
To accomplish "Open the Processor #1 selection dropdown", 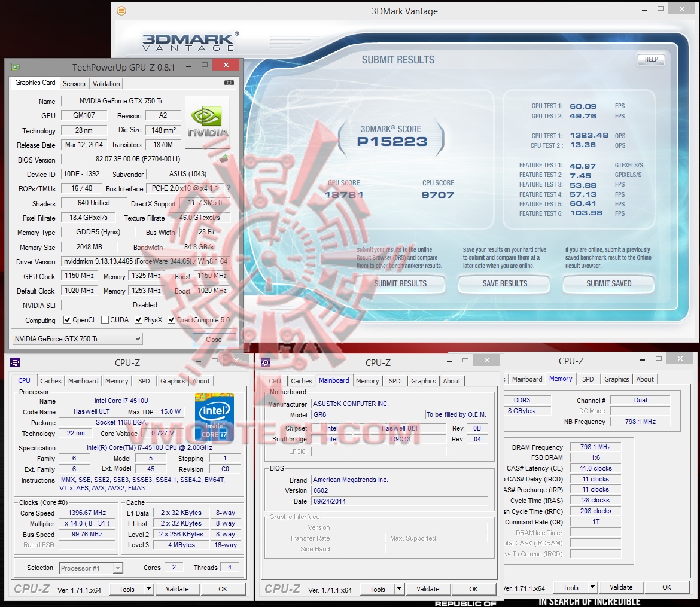I will [x=91, y=568].
